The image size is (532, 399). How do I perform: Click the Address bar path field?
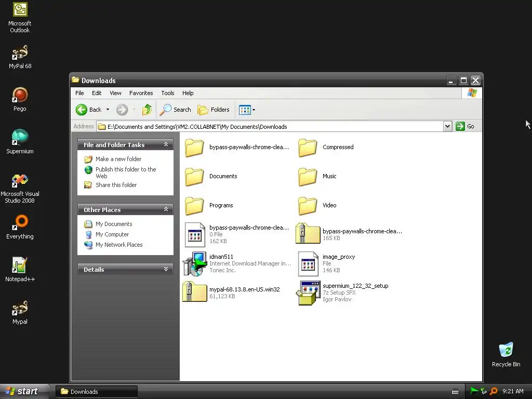(x=270, y=127)
